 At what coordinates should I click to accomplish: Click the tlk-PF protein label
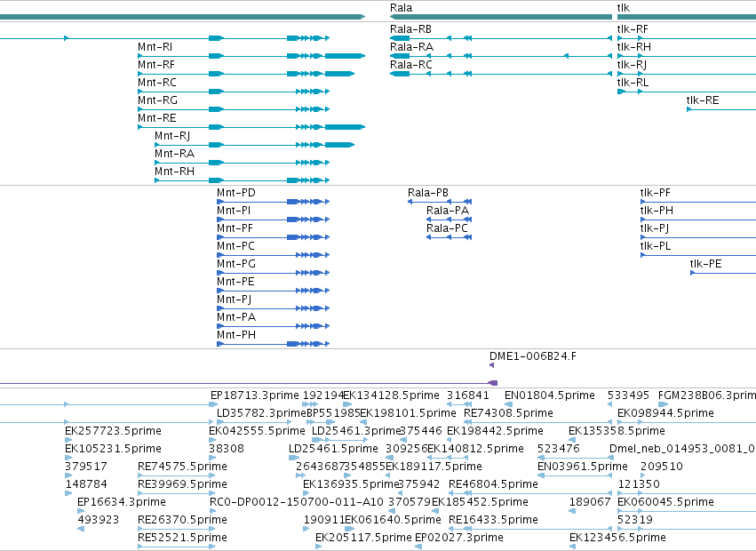[656, 193]
